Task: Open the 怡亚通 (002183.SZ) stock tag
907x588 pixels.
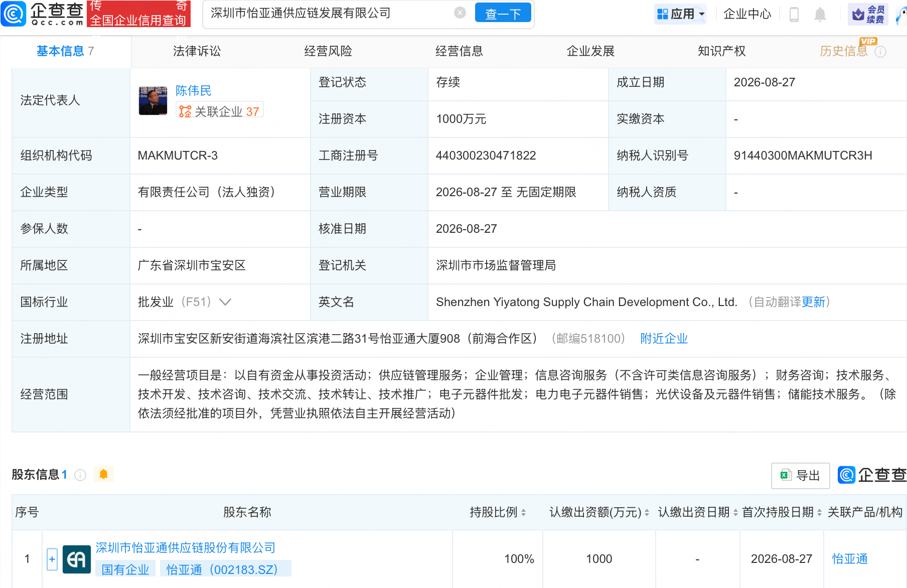Action: 225,569
